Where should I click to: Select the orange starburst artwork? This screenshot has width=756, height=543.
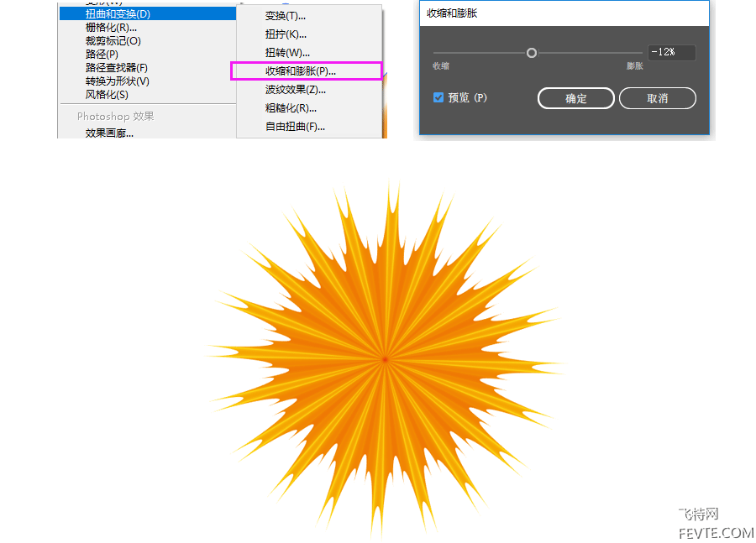[x=385, y=359]
